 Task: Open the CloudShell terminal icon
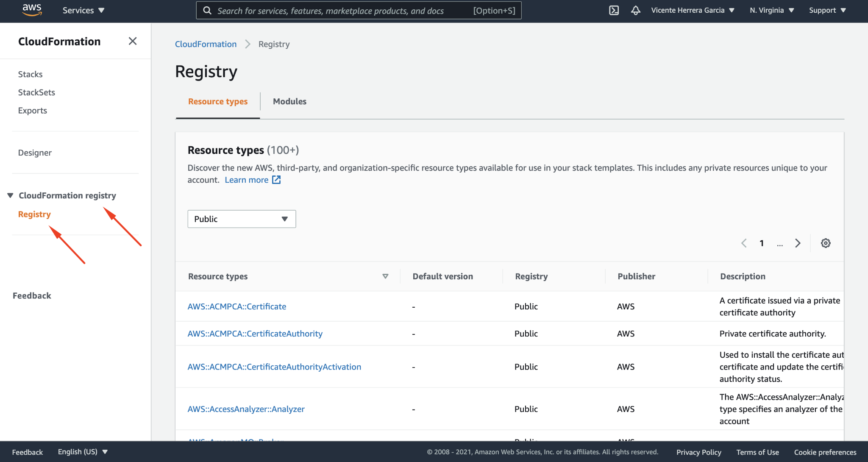[614, 11]
